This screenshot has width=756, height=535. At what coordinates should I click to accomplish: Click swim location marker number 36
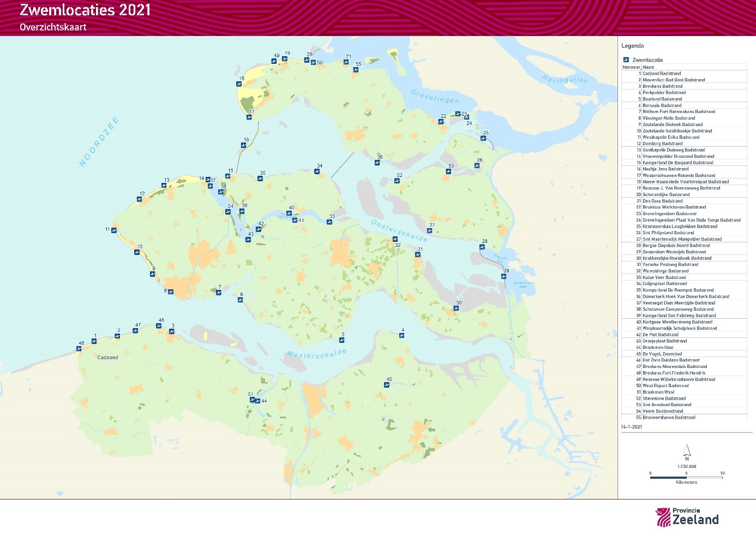377,163
